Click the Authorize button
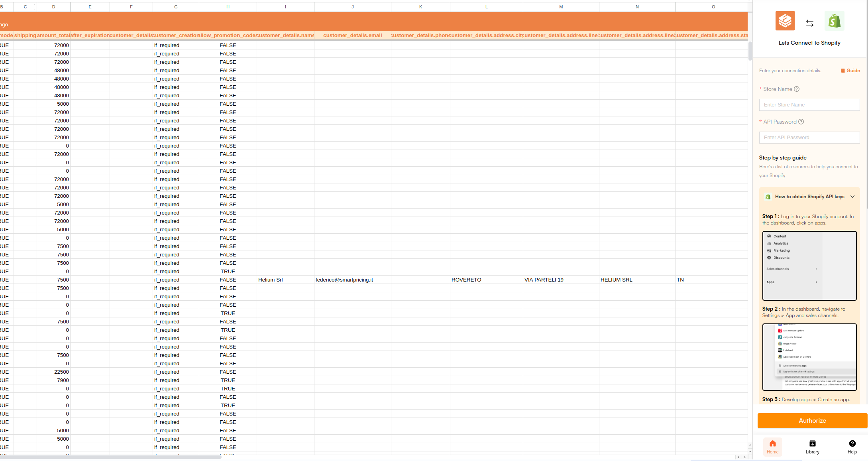868x461 pixels. click(812, 421)
